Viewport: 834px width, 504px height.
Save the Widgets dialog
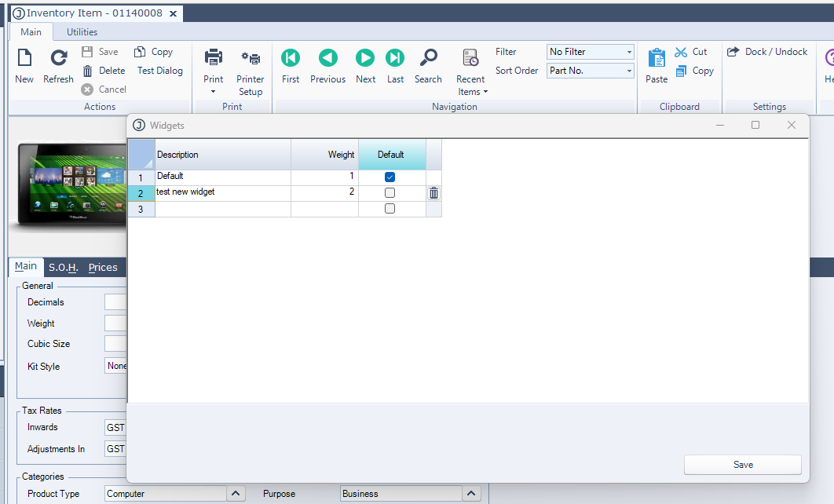tap(742, 465)
